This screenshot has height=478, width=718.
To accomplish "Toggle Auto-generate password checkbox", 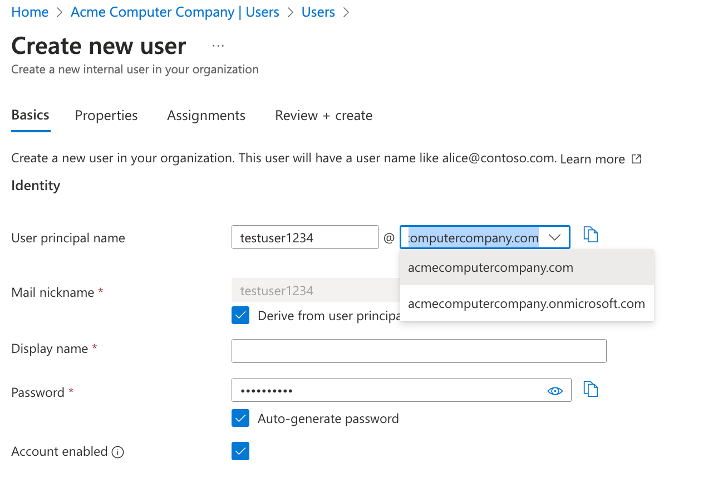I will click(240, 418).
